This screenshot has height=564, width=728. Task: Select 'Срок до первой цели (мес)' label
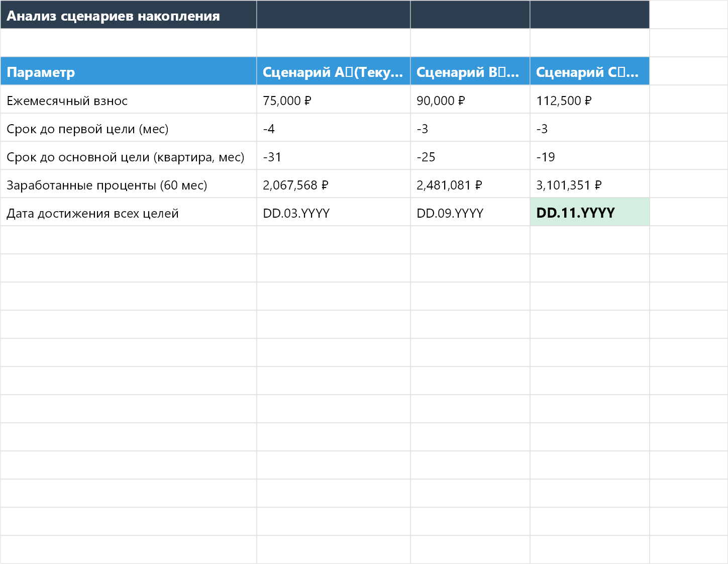(128, 129)
